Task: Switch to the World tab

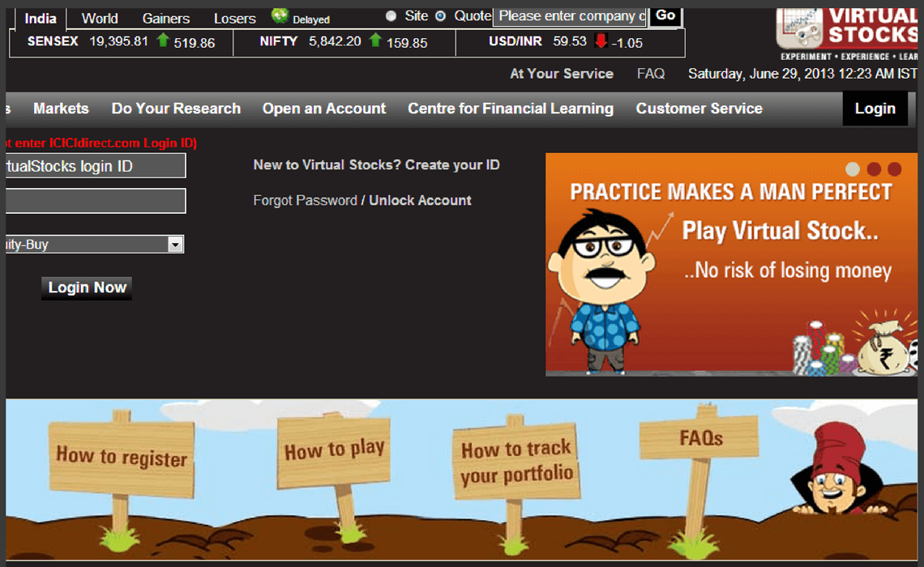Action: pyautogui.click(x=100, y=19)
